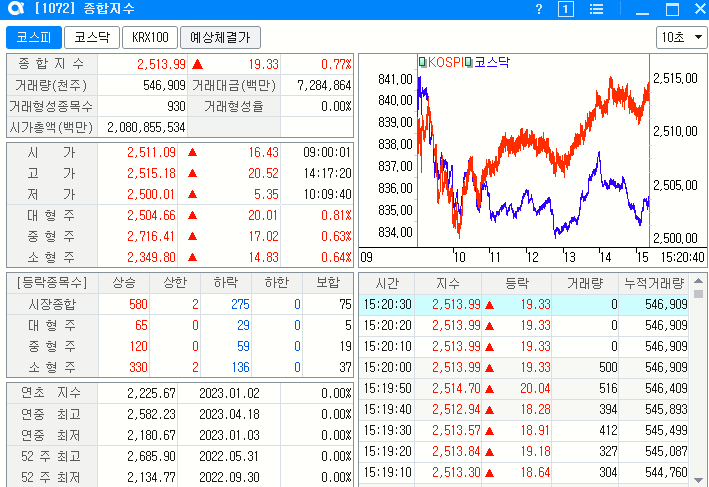
Task: Select the 15:19:30 row
Action: [x=524, y=430]
